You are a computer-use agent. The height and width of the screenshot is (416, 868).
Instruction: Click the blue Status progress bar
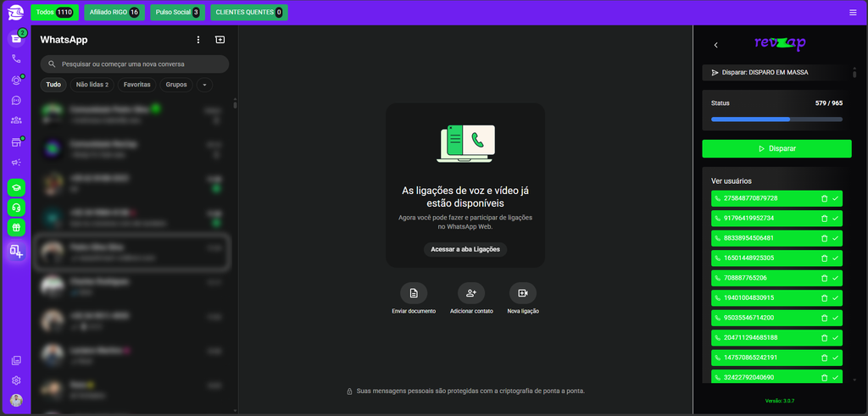(776, 119)
